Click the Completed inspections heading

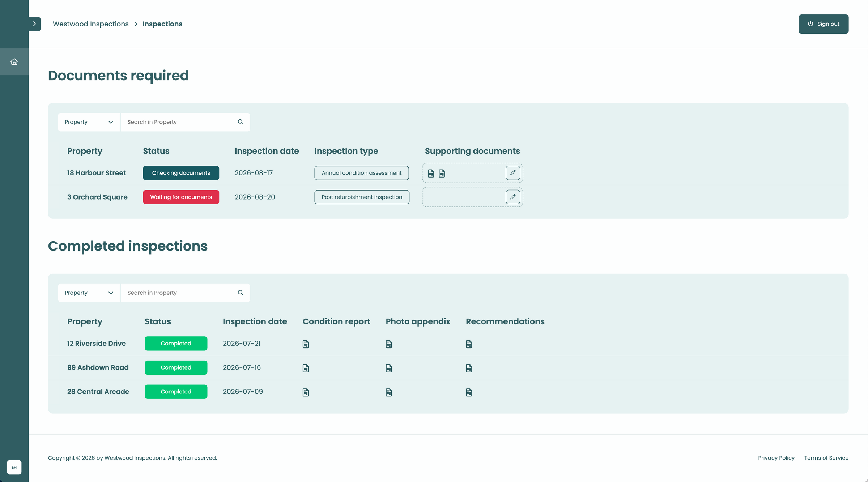click(x=128, y=246)
